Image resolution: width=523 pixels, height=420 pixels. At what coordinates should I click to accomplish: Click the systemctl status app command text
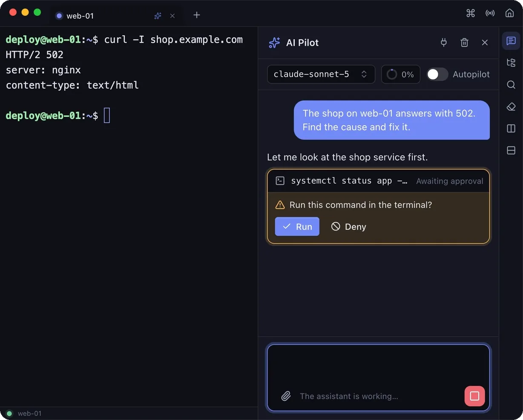[x=349, y=181]
